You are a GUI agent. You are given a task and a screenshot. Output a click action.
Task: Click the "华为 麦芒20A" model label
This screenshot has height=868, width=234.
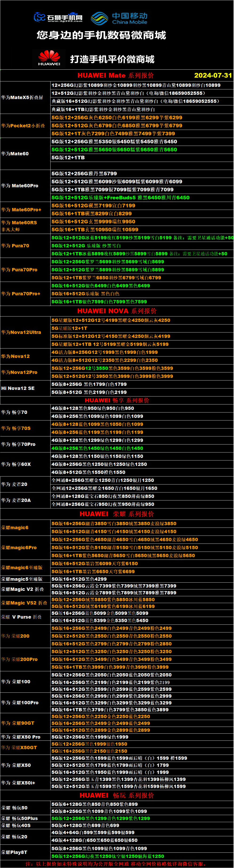(16, 500)
